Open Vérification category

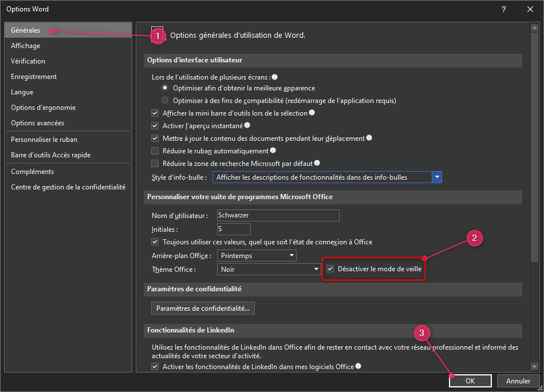(68, 61)
